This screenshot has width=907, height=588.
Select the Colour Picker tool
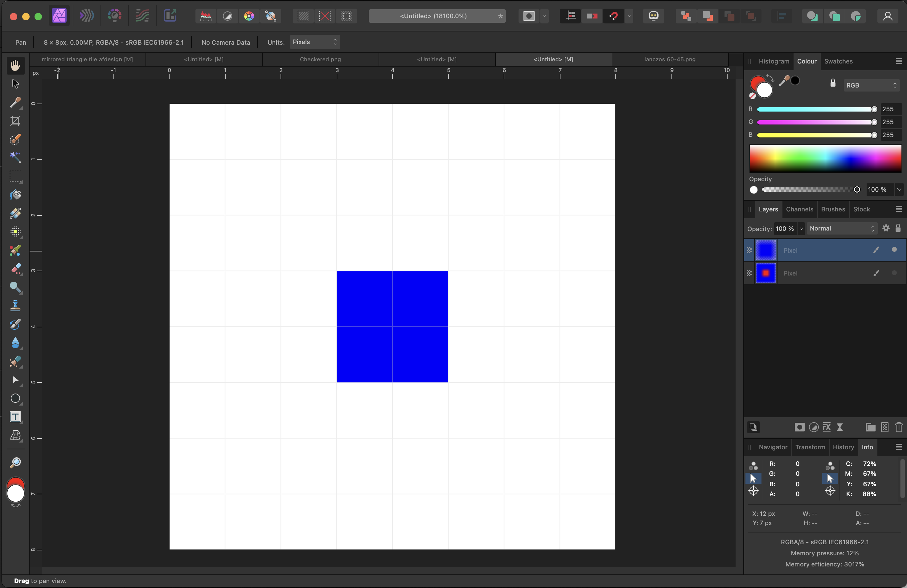[15, 102]
